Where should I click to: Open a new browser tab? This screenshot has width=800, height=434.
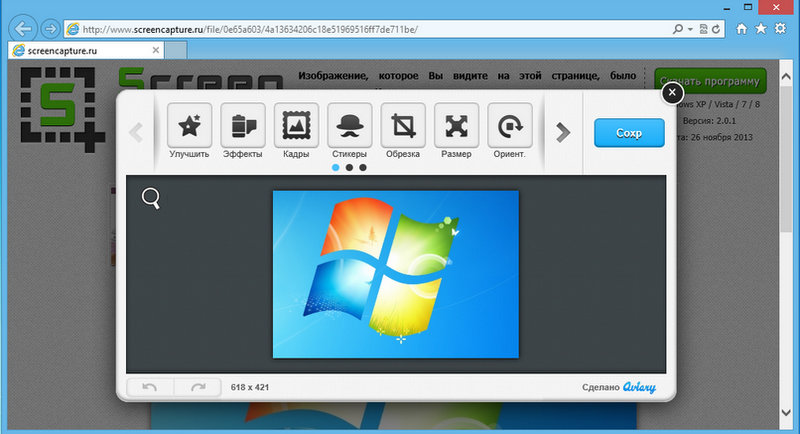pos(176,50)
